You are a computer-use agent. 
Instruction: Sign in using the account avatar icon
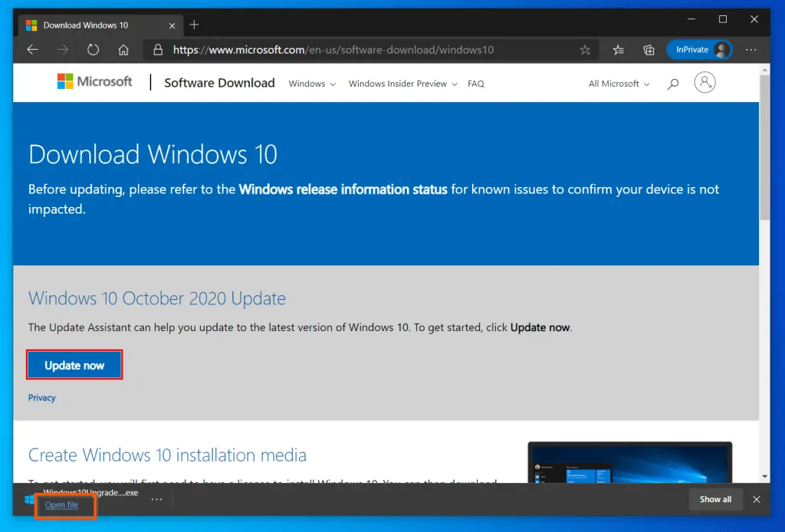pyautogui.click(x=705, y=83)
